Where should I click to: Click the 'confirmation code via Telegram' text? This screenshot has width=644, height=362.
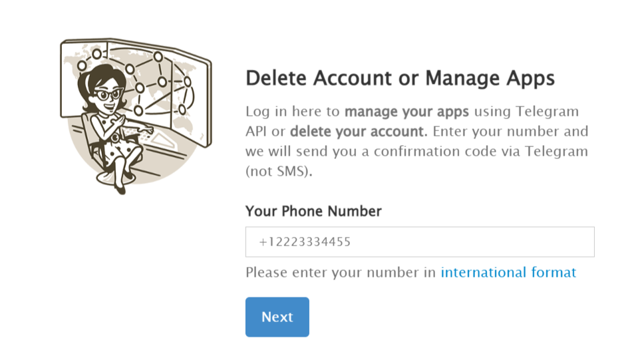tap(480, 151)
